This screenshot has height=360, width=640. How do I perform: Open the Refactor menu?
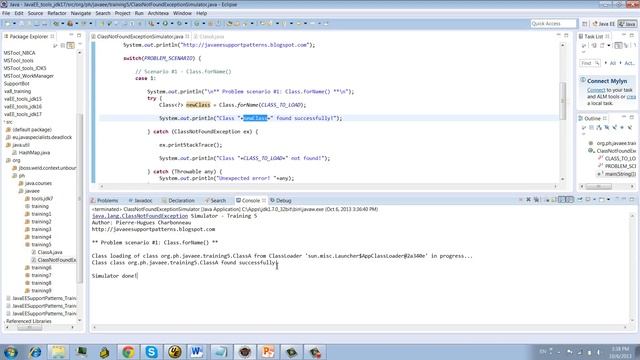pos(57,13)
